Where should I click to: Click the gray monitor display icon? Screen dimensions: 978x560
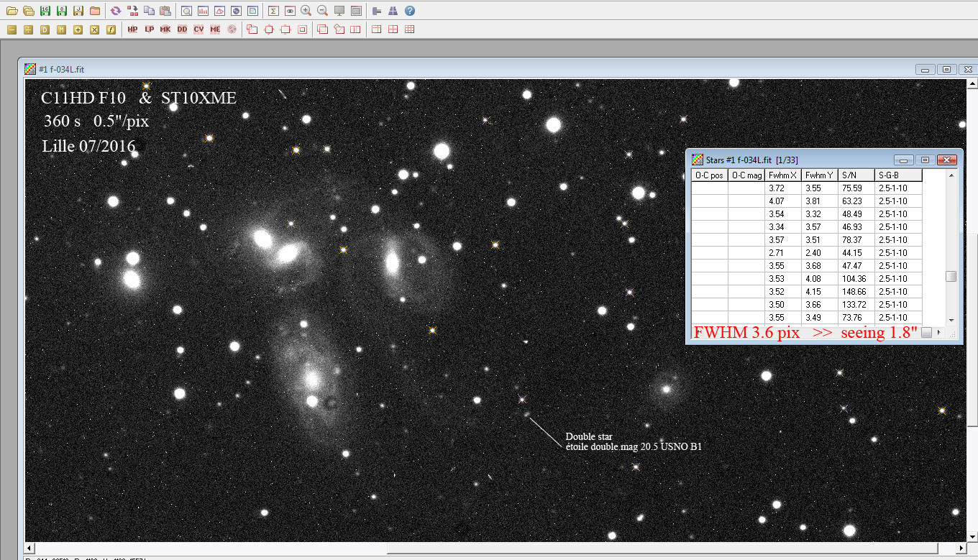coord(339,11)
